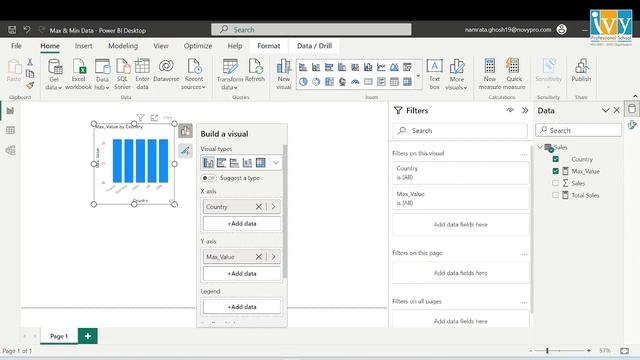Image resolution: width=640 pixels, height=360 pixels.
Task: Click the zoom in plus button
Action: pos(589,350)
